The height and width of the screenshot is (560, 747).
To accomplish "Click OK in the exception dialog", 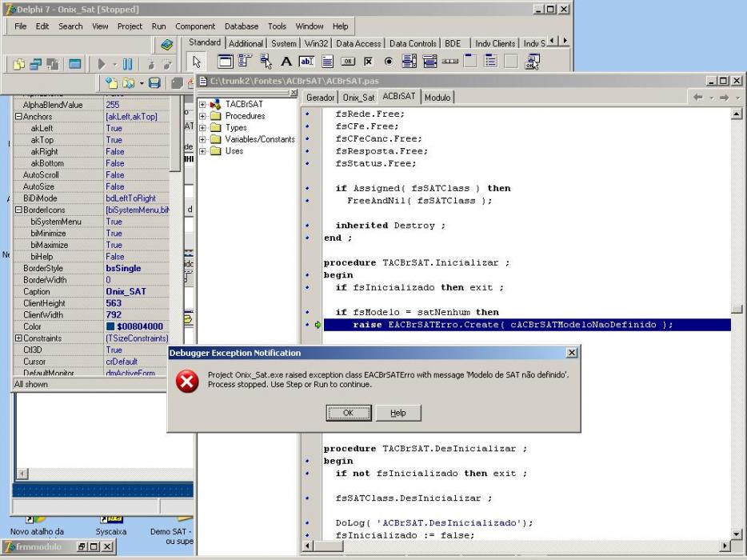I will (x=349, y=413).
